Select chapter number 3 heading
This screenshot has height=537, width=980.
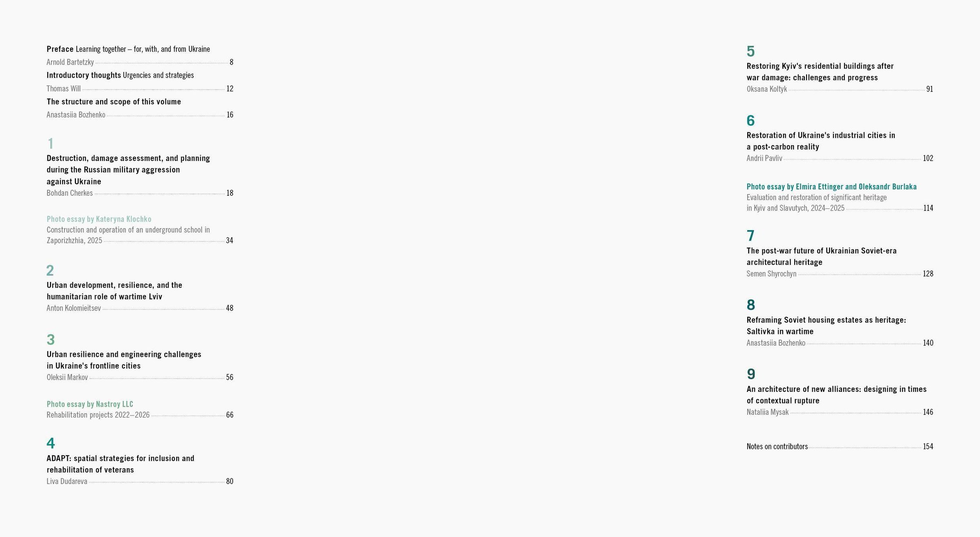point(51,340)
